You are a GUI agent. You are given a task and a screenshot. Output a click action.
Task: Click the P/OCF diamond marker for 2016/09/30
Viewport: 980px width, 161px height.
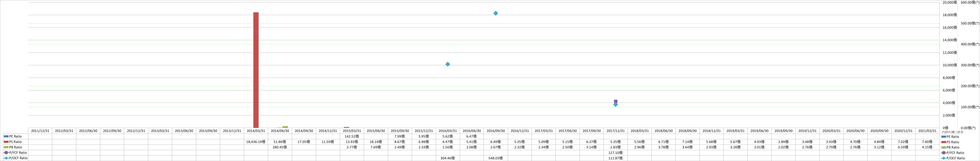tap(496, 13)
